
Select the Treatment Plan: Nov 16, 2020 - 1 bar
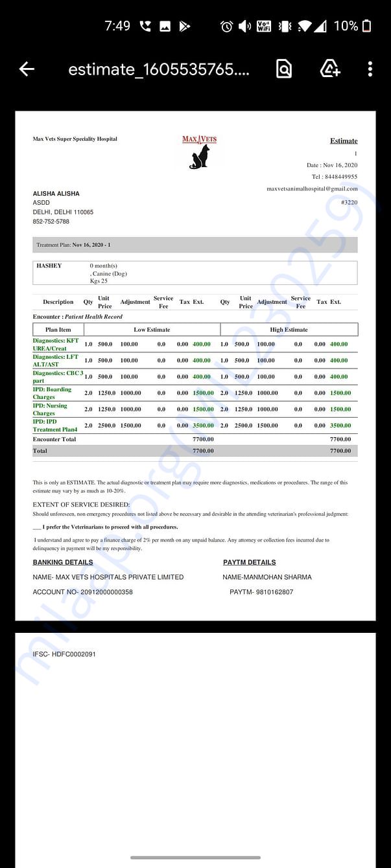tap(195, 245)
